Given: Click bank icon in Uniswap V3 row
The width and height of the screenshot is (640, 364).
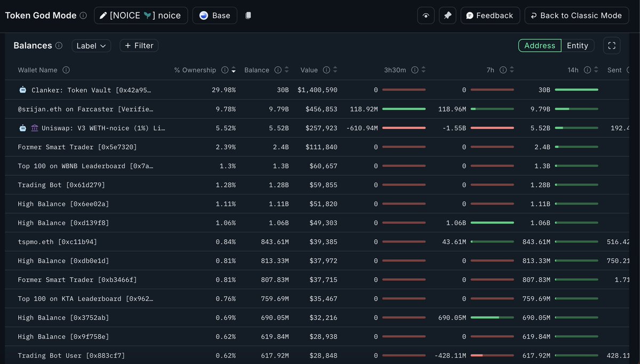Looking at the screenshot, I should [x=35, y=128].
